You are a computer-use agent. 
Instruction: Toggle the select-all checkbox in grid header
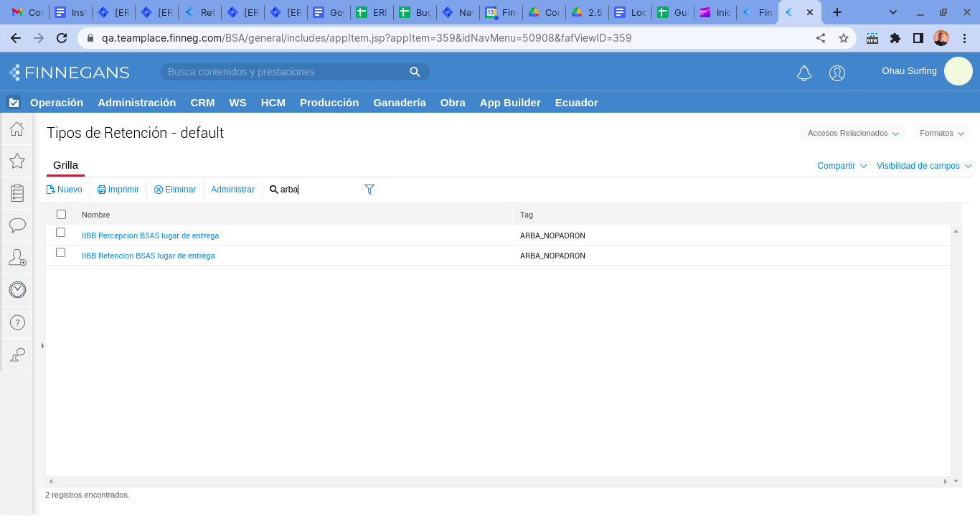(61, 214)
